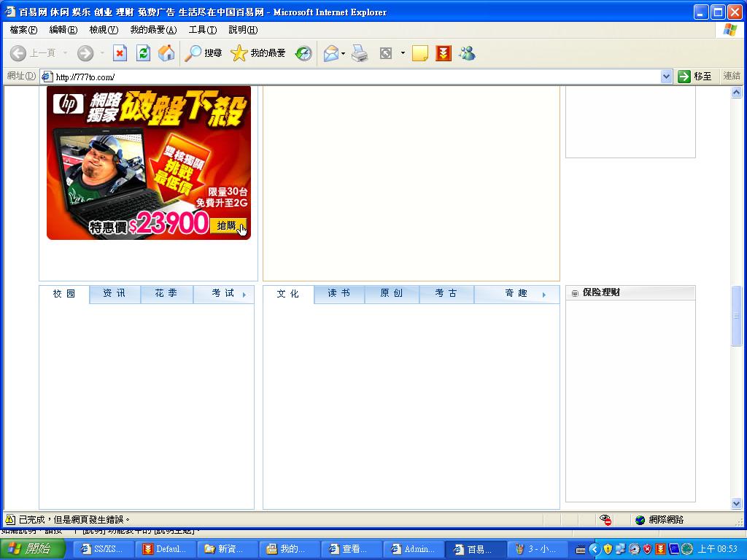Click the vertical scrollbar up arrow
The height and width of the screenshot is (560, 747).
737,93
